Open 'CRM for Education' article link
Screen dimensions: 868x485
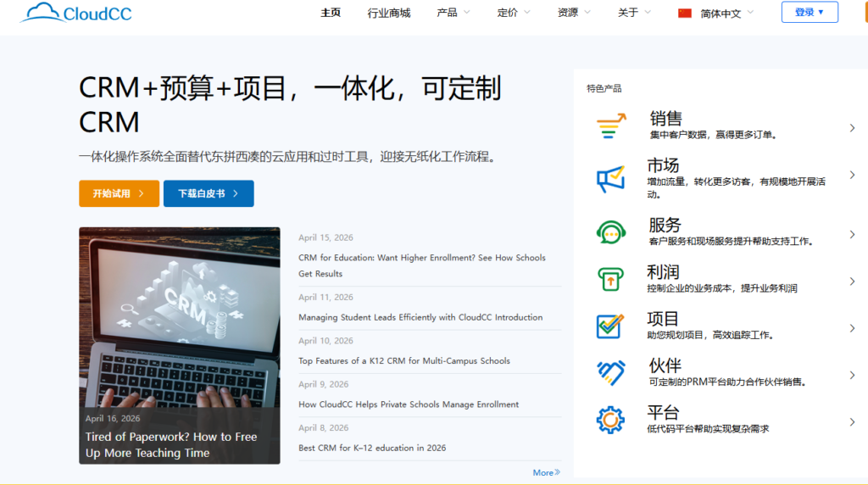point(422,265)
